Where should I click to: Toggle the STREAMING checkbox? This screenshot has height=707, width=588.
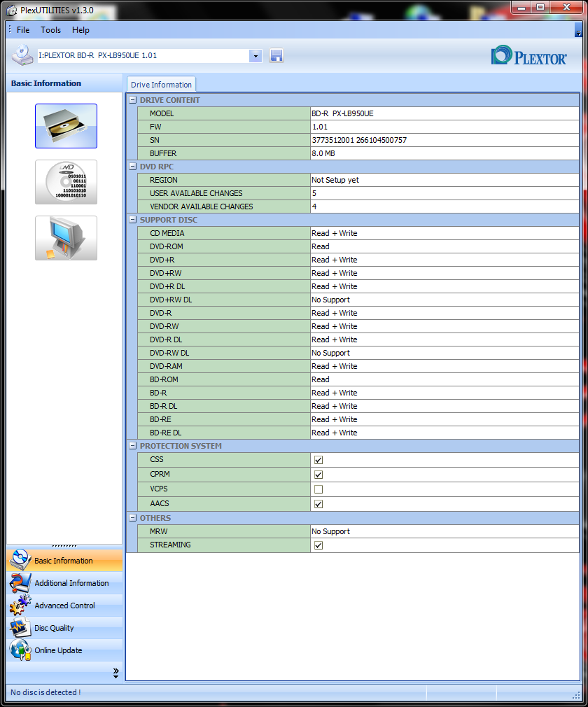point(318,545)
